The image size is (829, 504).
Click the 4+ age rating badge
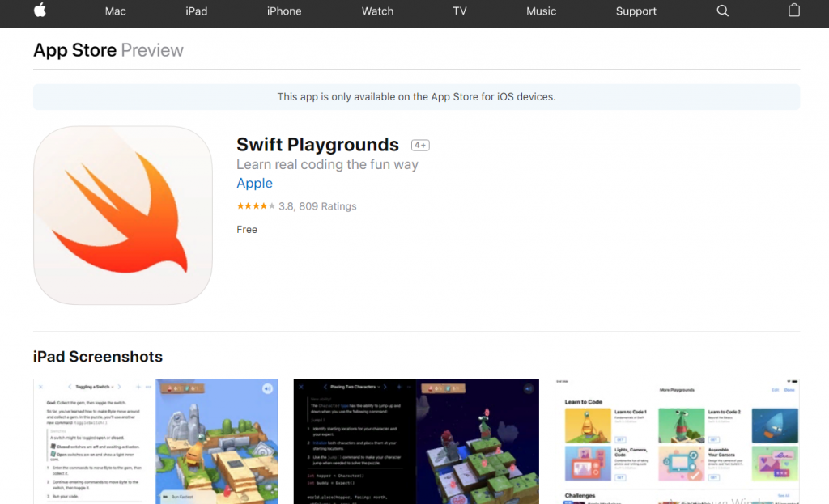pyautogui.click(x=420, y=146)
